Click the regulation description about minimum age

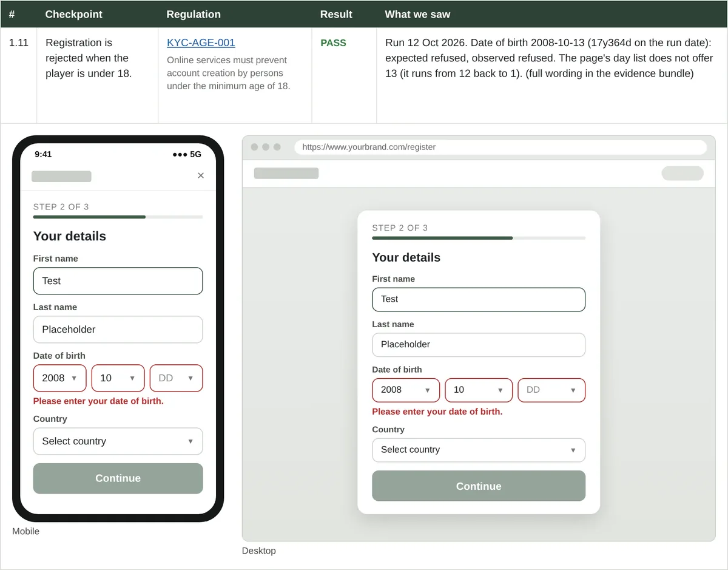(x=229, y=73)
